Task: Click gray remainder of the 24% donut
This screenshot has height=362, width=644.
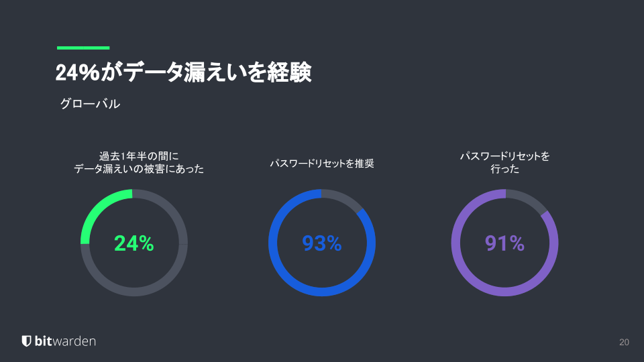Action: [x=134, y=292]
